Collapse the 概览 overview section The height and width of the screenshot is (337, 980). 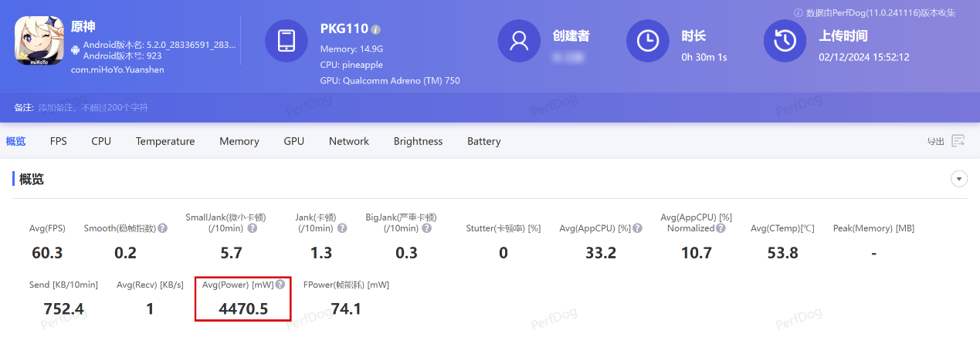[x=959, y=179]
